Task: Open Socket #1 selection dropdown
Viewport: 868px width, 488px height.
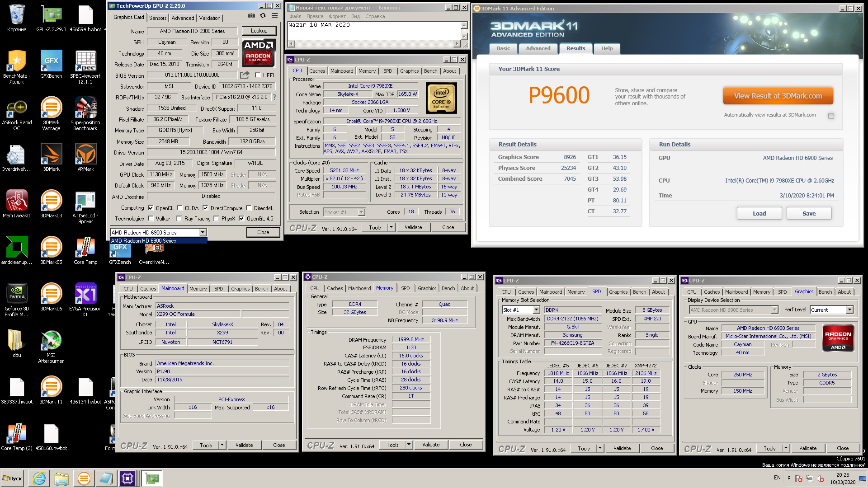Action: click(x=361, y=212)
